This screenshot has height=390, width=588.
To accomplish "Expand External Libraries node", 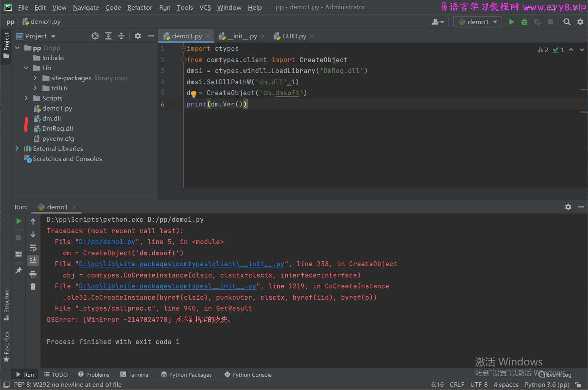I will click(x=17, y=149).
